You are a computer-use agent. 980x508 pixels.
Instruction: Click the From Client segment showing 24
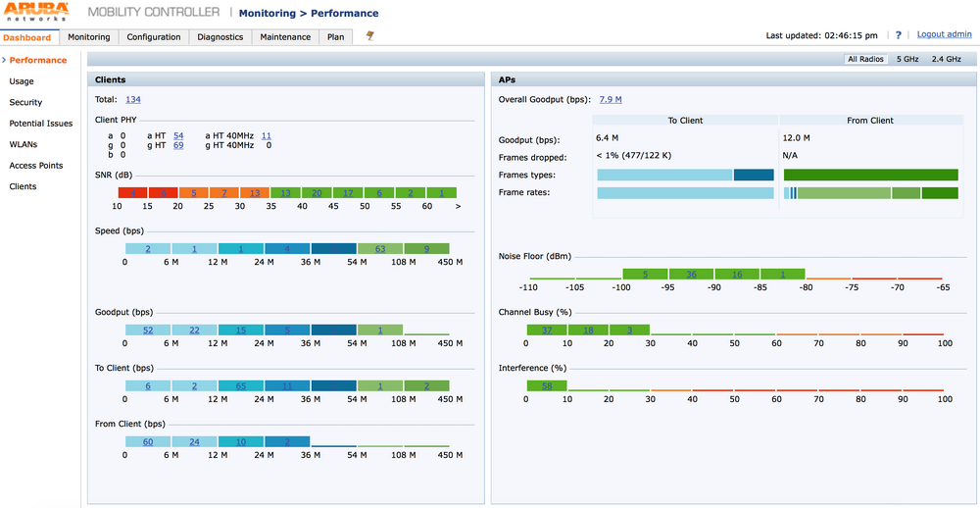click(194, 441)
